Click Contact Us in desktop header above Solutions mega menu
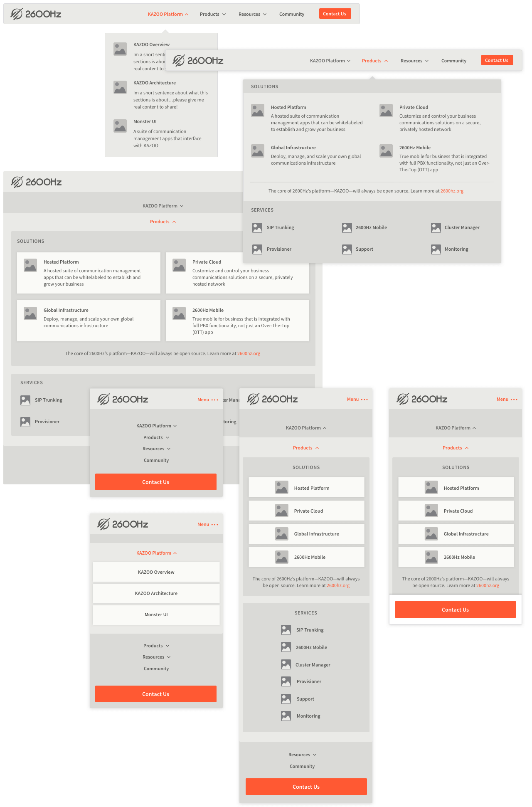Screen dimensions: 532x807 pyautogui.click(x=497, y=60)
